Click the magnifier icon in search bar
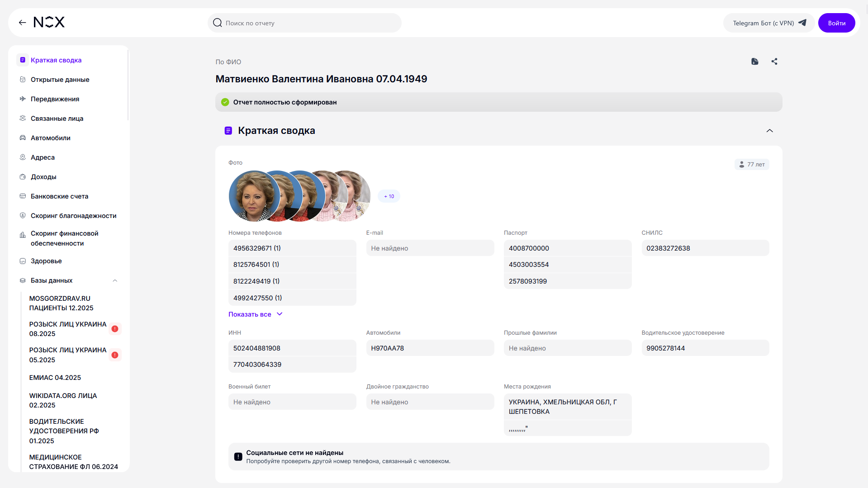 (218, 23)
